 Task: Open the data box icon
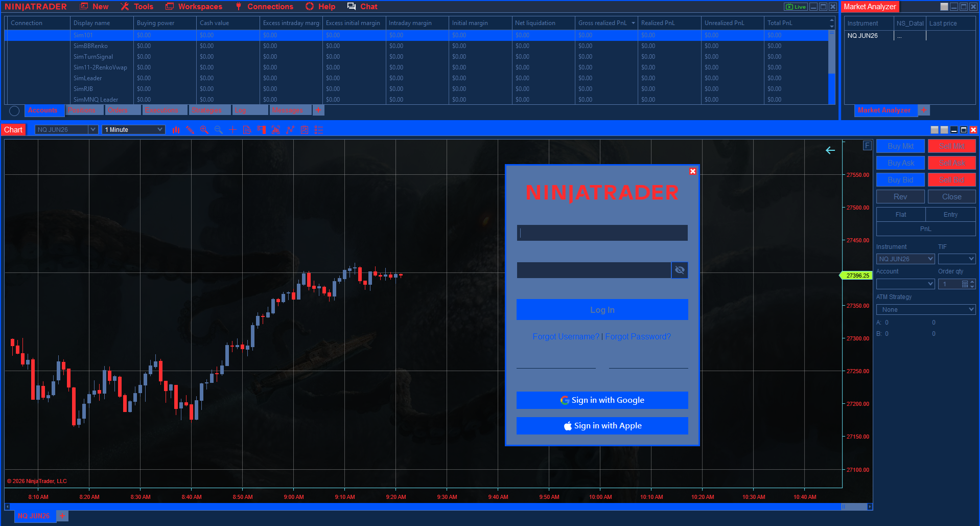pyautogui.click(x=247, y=130)
